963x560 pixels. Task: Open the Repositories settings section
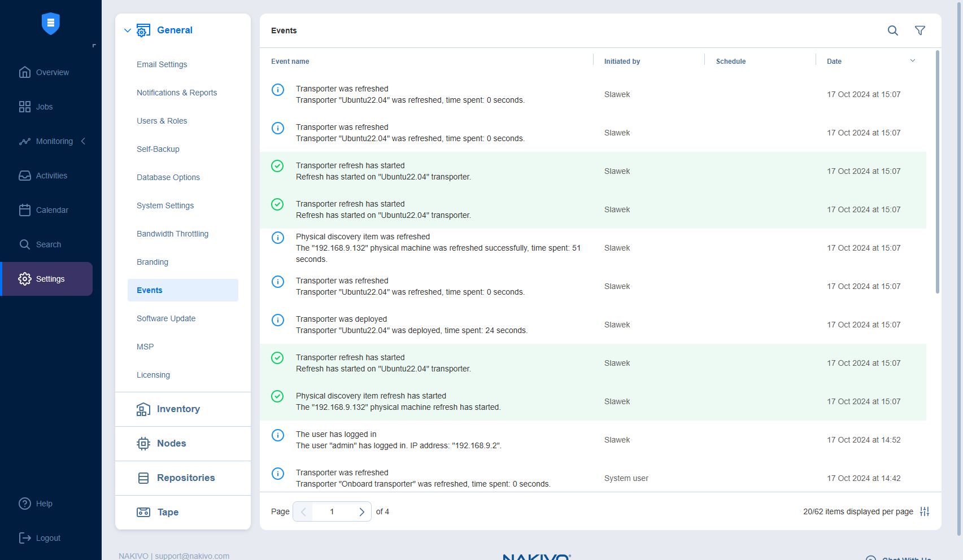(x=185, y=478)
